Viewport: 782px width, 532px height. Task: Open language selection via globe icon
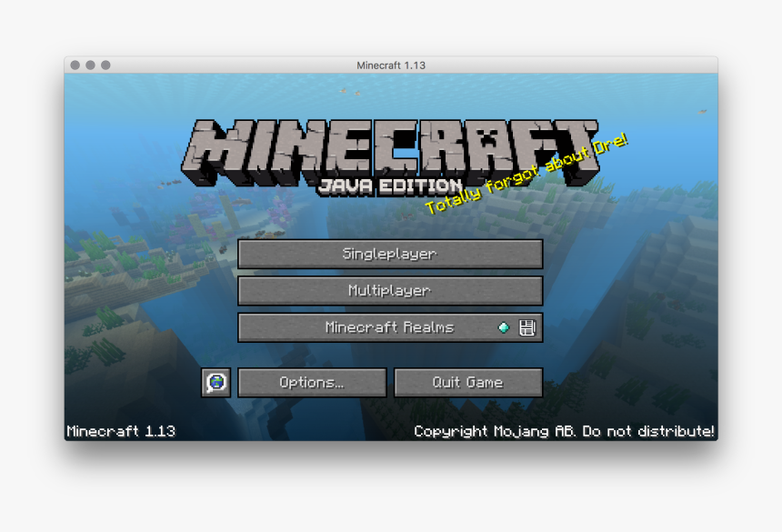tap(216, 383)
